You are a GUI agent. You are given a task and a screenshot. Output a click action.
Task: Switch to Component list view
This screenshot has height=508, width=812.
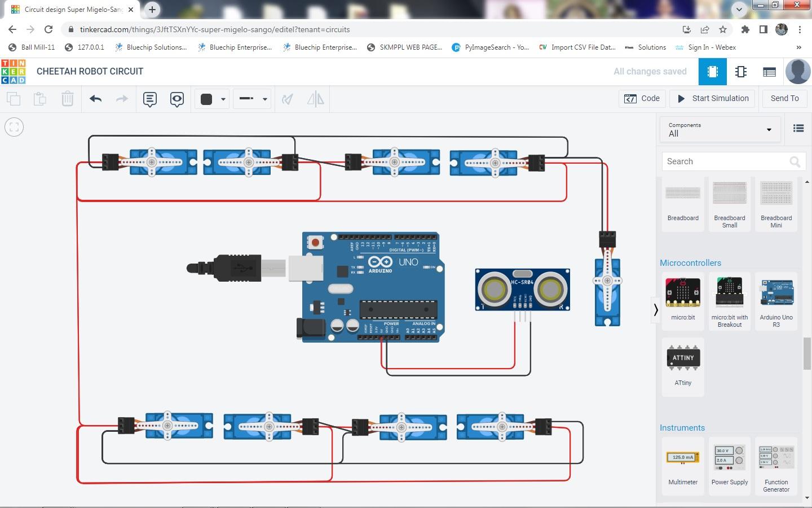(769, 72)
